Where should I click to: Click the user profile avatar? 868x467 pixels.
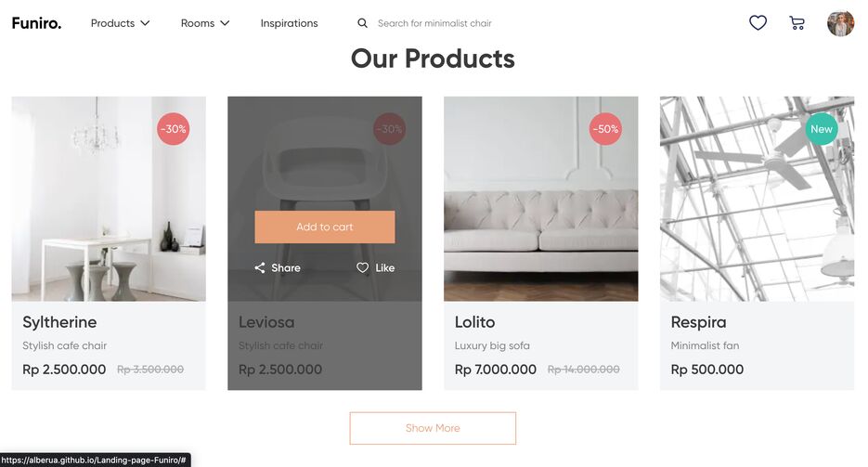[x=840, y=23]
